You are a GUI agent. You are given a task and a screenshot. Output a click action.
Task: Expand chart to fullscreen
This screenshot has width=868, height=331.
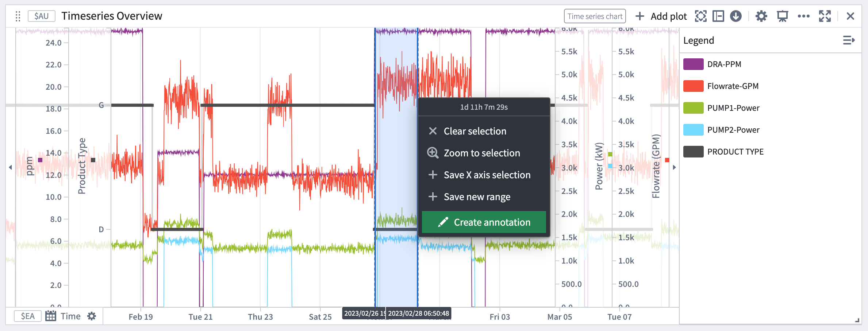tap(825, 16)
